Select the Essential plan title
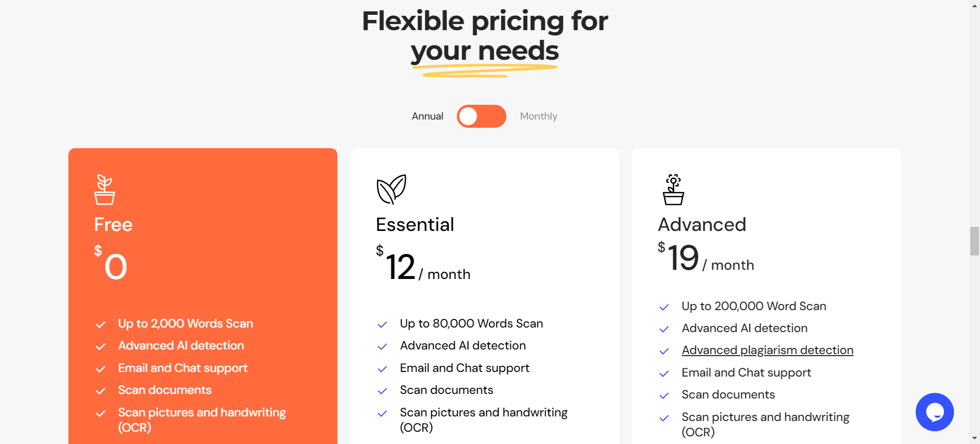The image size is (980, 444). pyautogui.click(x=415, y=224)
